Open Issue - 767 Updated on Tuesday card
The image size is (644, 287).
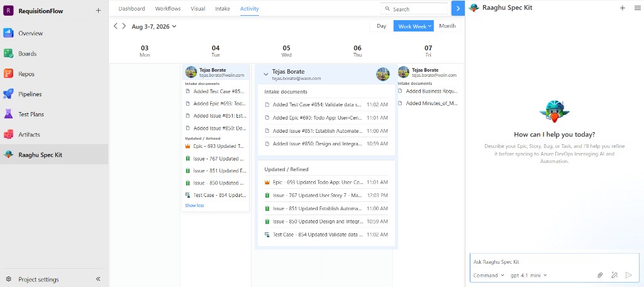215,159
